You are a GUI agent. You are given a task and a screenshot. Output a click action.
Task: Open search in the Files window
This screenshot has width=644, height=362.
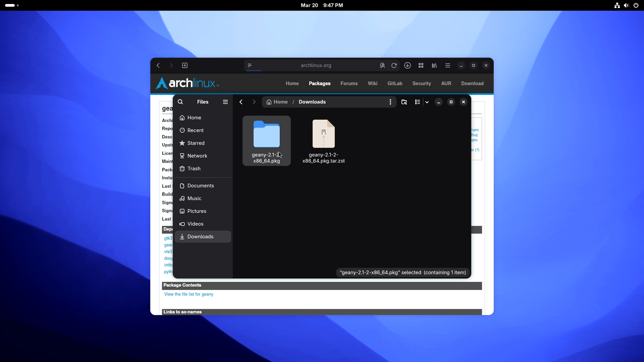180,102
